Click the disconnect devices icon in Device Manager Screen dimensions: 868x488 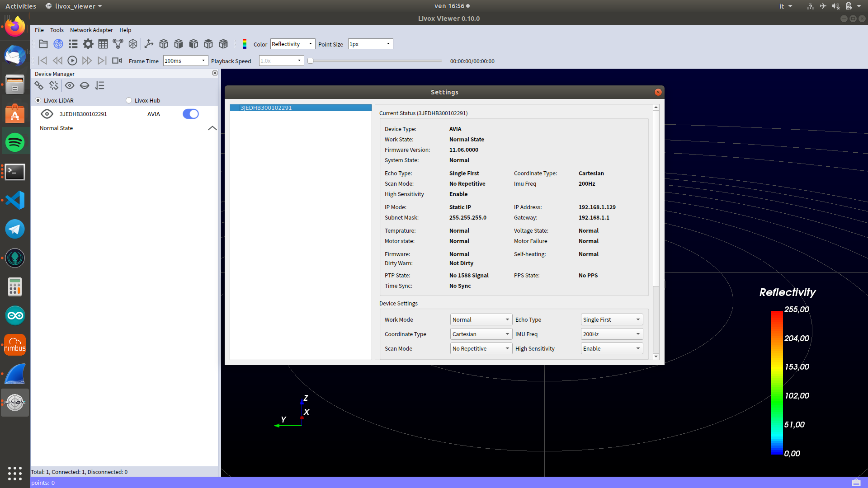(54, 85)
